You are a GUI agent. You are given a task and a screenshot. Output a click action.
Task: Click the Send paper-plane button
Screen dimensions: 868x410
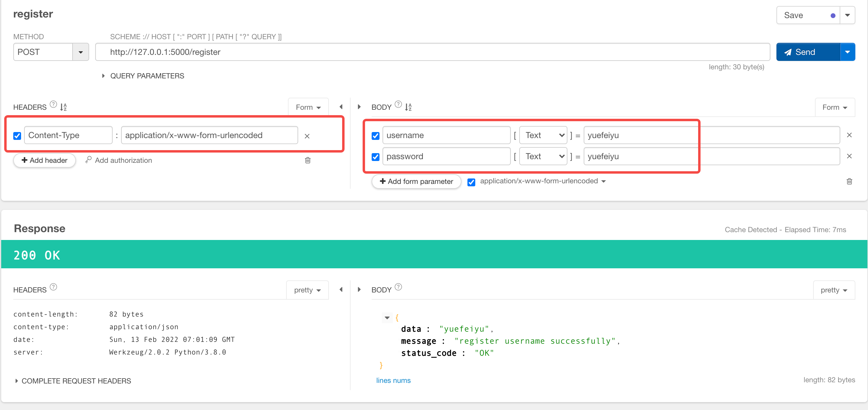808,52
